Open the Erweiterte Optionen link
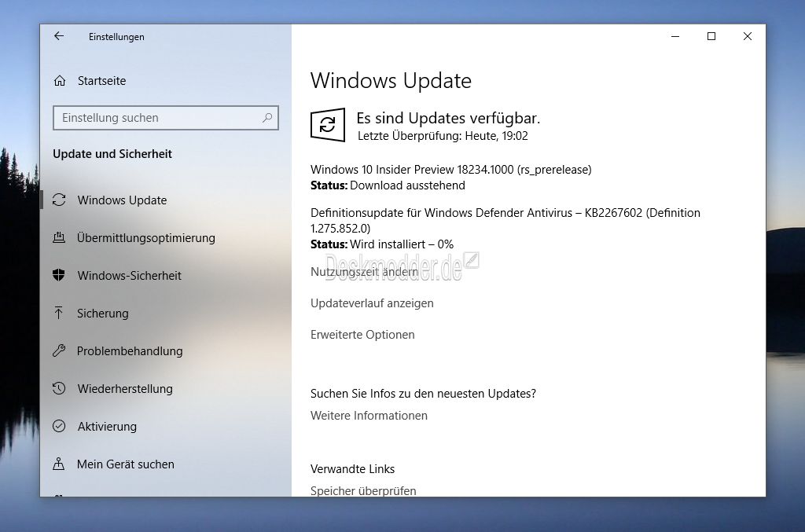Screen dimensions: 805x532 click(362, 335)
